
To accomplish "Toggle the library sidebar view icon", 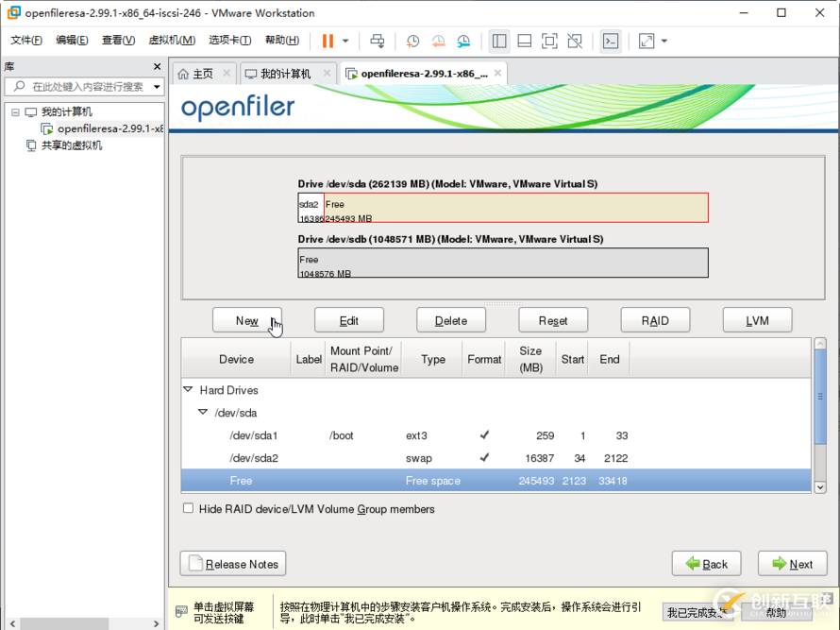I will coord(499,41).
